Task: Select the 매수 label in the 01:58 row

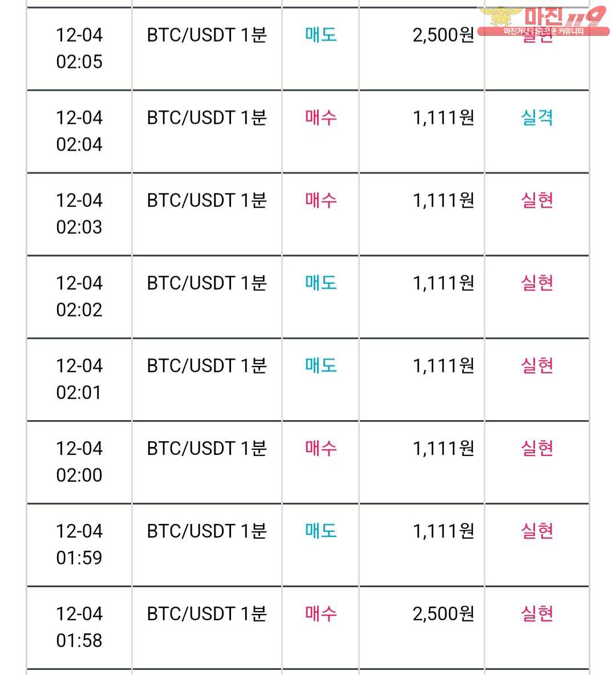Action: tap(321, 613)
